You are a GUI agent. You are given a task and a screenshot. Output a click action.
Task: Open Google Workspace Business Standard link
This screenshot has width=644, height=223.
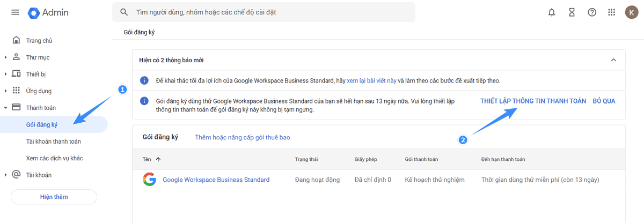point(216,180)
